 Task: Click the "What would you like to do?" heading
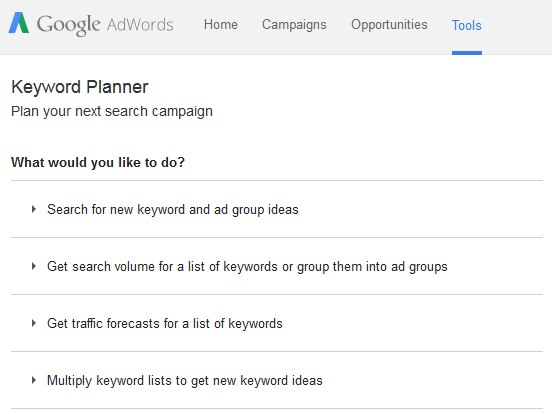click(x=98, y=163)
